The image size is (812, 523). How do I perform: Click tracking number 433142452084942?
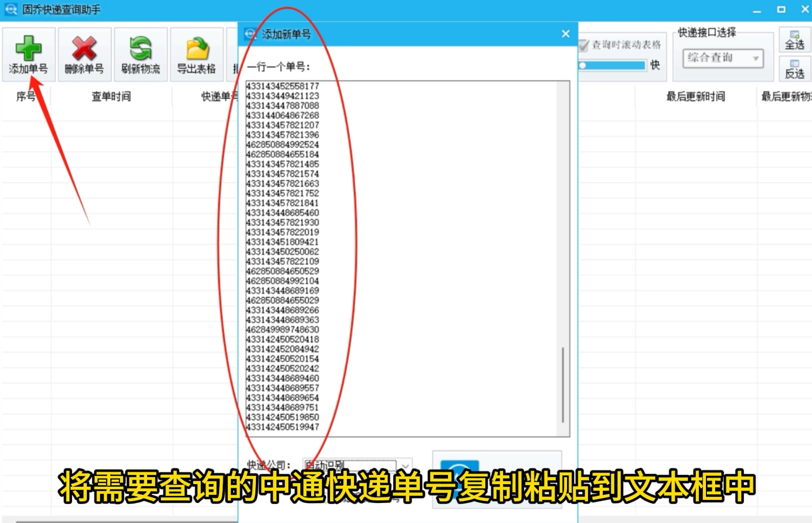(282, 349)
